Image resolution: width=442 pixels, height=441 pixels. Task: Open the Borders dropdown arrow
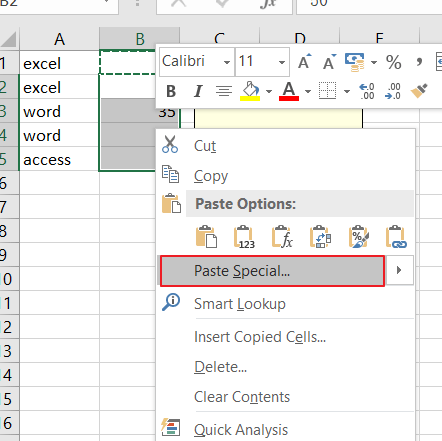(x=347, y=91)
